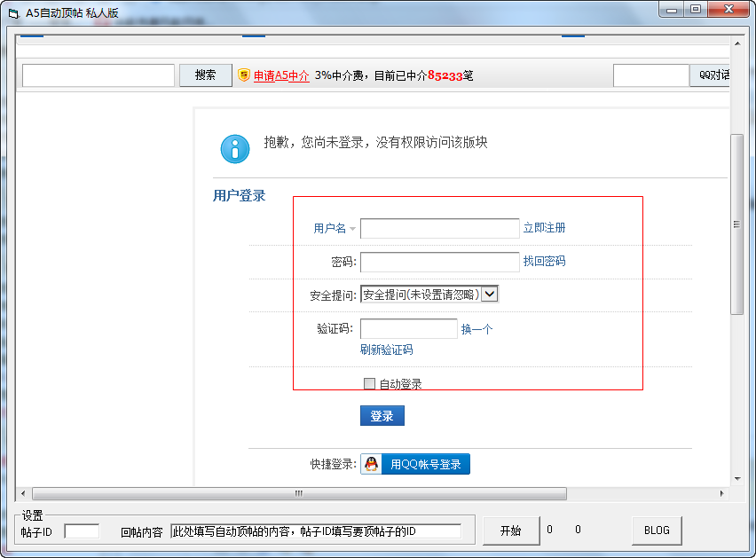Click the 刷新验证码 link
The image size is (756, 558).
click(x=387, y=350)
